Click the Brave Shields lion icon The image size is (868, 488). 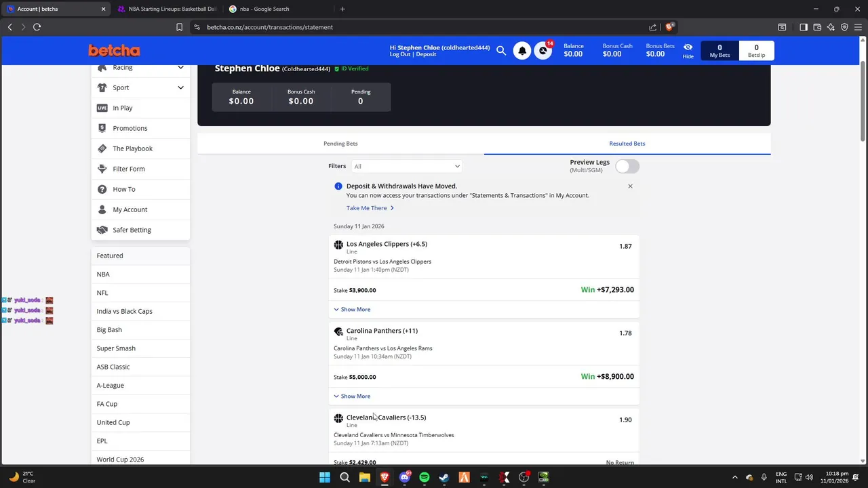[669, 27]
